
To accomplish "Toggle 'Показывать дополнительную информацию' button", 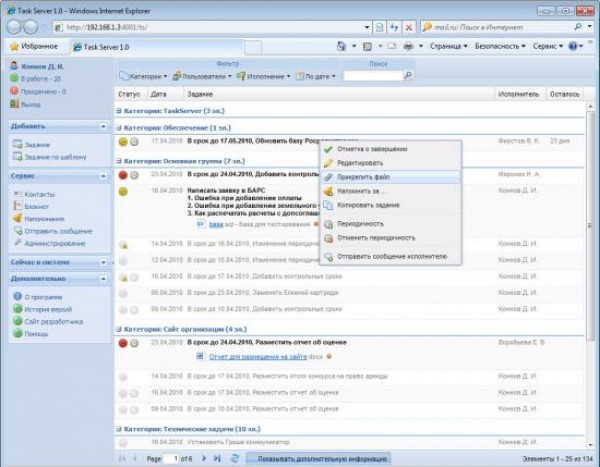I will [x=318, y=459].
